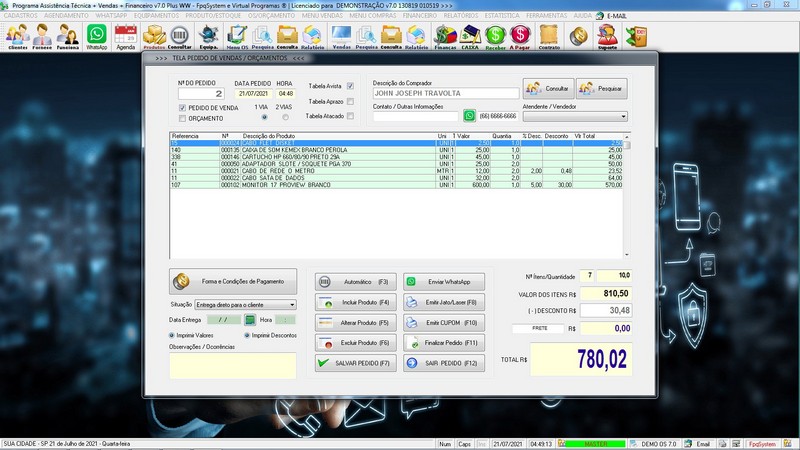
Task: Enable the ORÇAMENTO checkbox
Action: [x=182, y=118]
